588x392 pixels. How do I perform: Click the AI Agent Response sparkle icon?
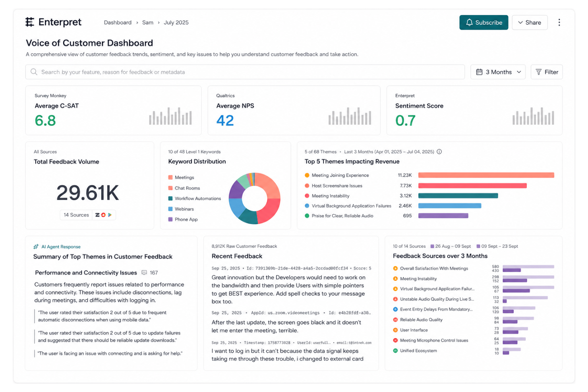(36, 247)
